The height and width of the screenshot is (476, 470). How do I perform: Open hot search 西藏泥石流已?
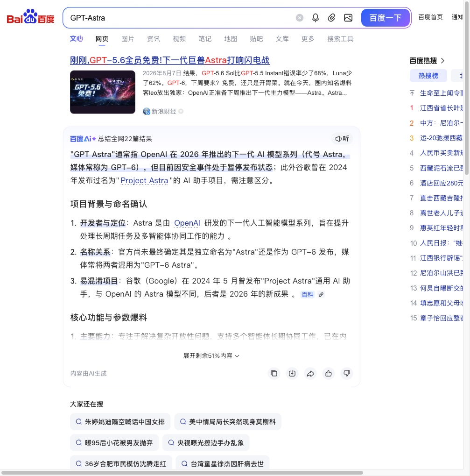point(441,168)
